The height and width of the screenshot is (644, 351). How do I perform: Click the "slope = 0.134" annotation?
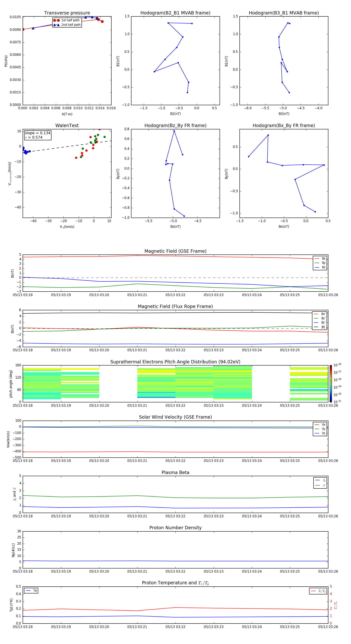(37, 133)
